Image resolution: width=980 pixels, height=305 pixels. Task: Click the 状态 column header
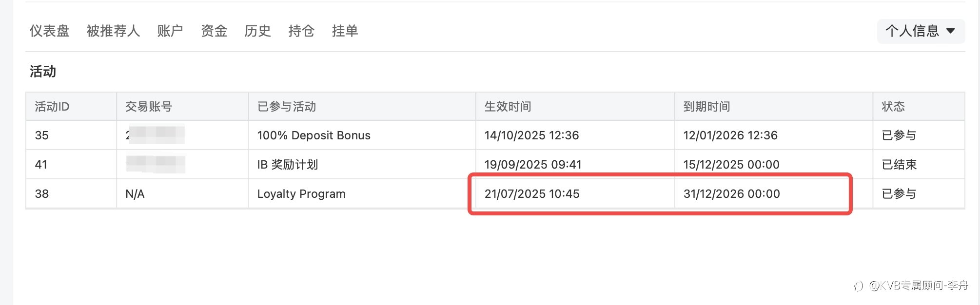pyautogui.click(x=893, y=107)
